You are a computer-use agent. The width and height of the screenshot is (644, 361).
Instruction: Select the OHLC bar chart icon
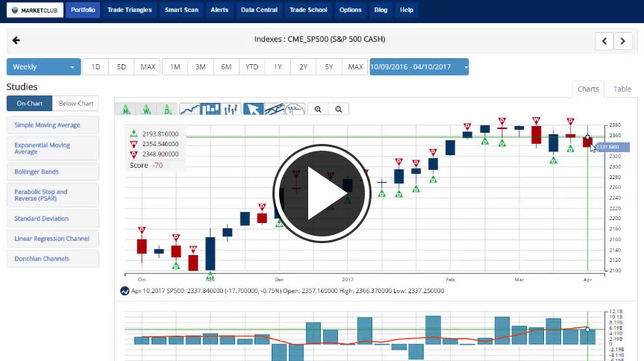click(x=231, y=109)
